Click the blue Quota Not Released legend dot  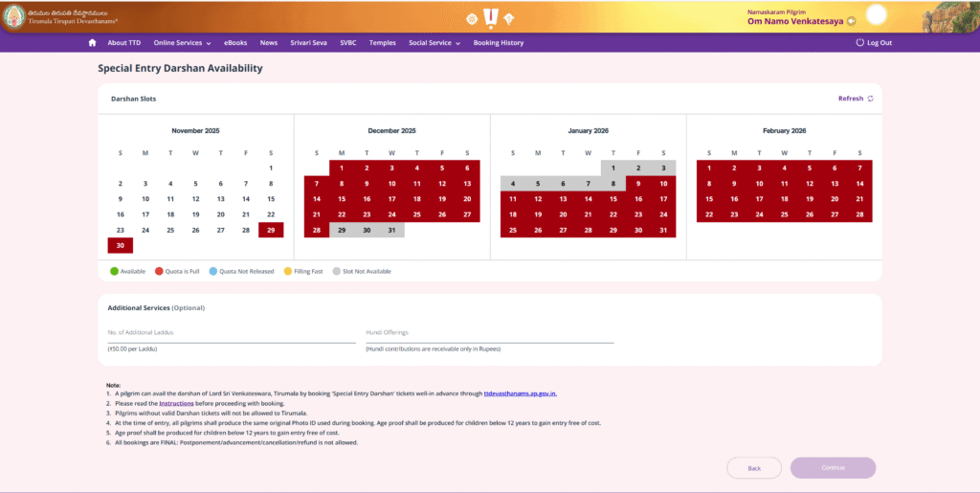point(213,271)
